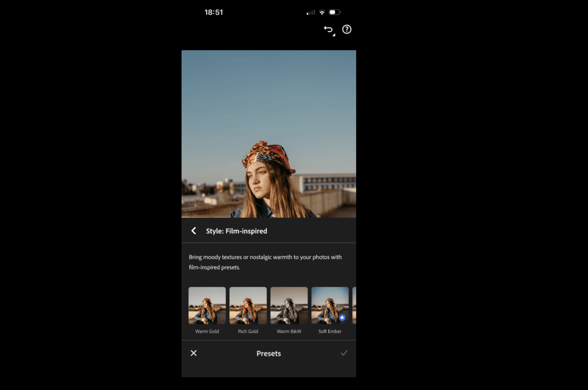
Task: Dismiss presets using the X icon
Action: pyautogui.click(x=194, y=353)
